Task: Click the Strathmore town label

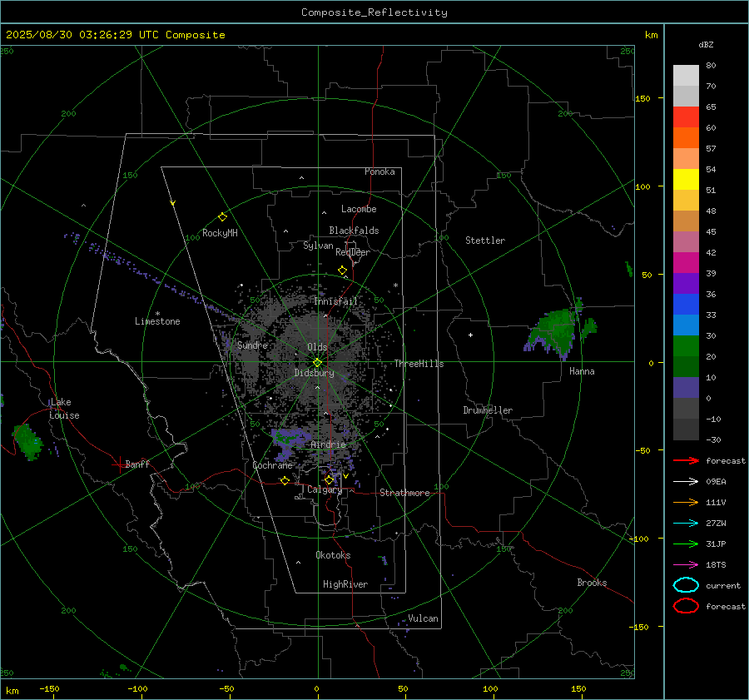Action: pyautogui.click(x=404, y=493)
